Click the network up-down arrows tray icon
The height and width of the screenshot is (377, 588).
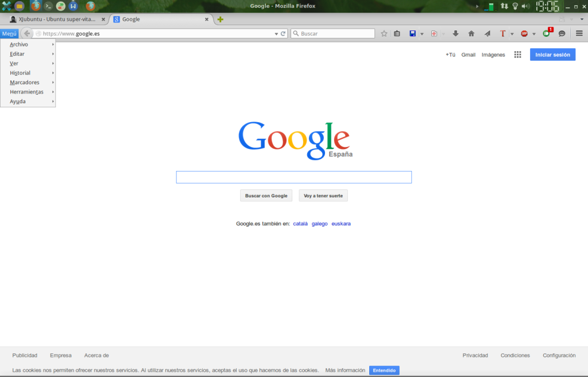coord(504,6)
